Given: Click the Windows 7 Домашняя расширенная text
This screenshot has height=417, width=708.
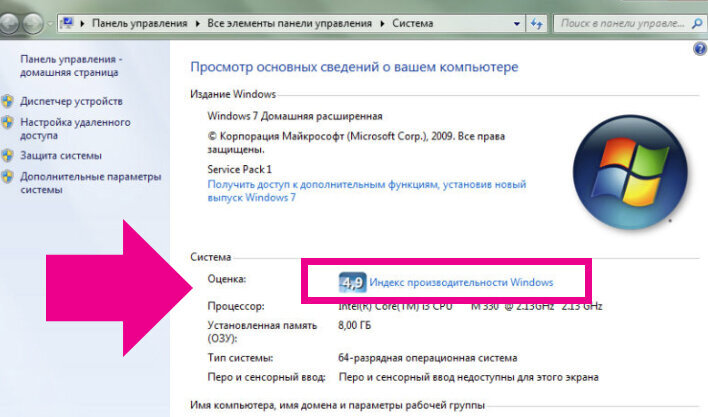Looking at the screenshot, I should point(295,116).
